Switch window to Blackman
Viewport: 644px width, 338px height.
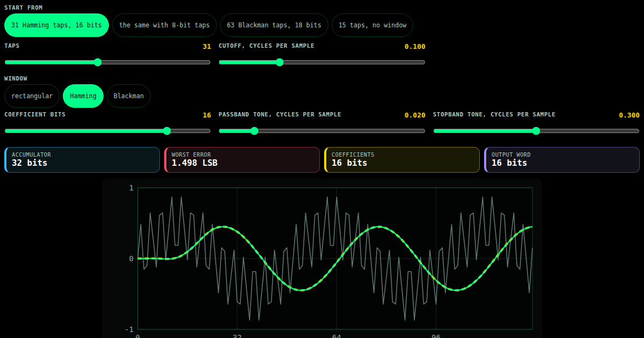(129, 96)
